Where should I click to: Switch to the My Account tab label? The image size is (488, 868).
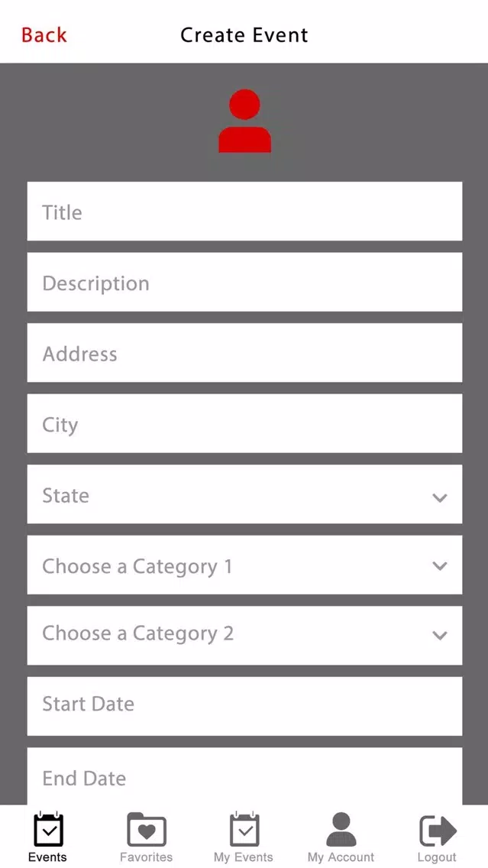click(341, 857)
